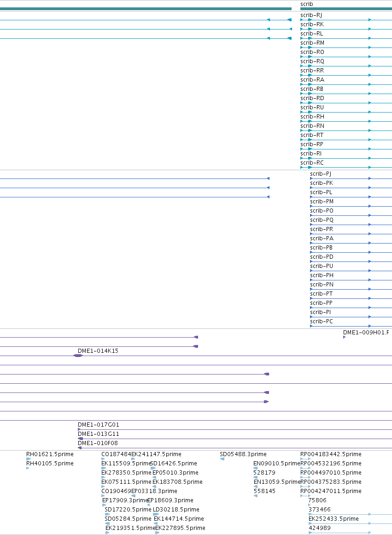Choose the scrib-PU protein
This screenshot has height=535, width=392.
point(322,266)
